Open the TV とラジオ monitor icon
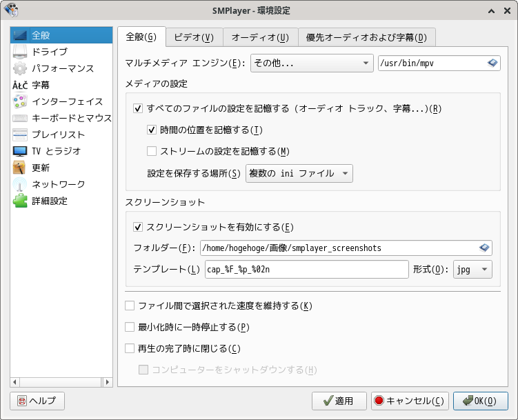The height and width of the screenshot is (420, 518). point(21,151)
